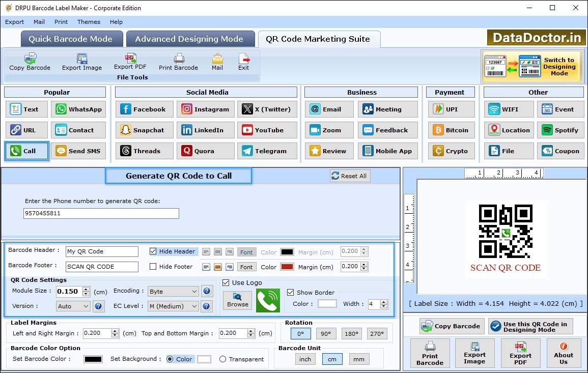The width and height of the screenshot is (588, 373).
Task: Turn off the Show Border checkbox
Action: pos(290,293)
